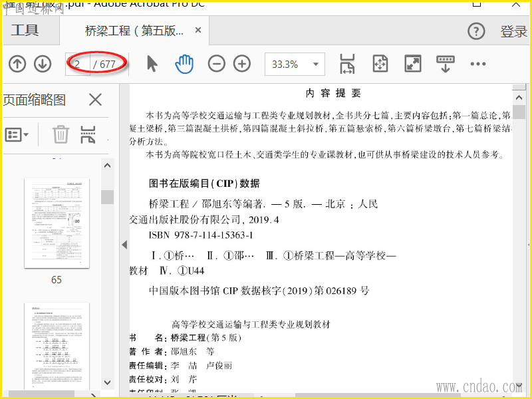Select the thumbnail below page 65
The image size is (532, 399).
[57, 346]
